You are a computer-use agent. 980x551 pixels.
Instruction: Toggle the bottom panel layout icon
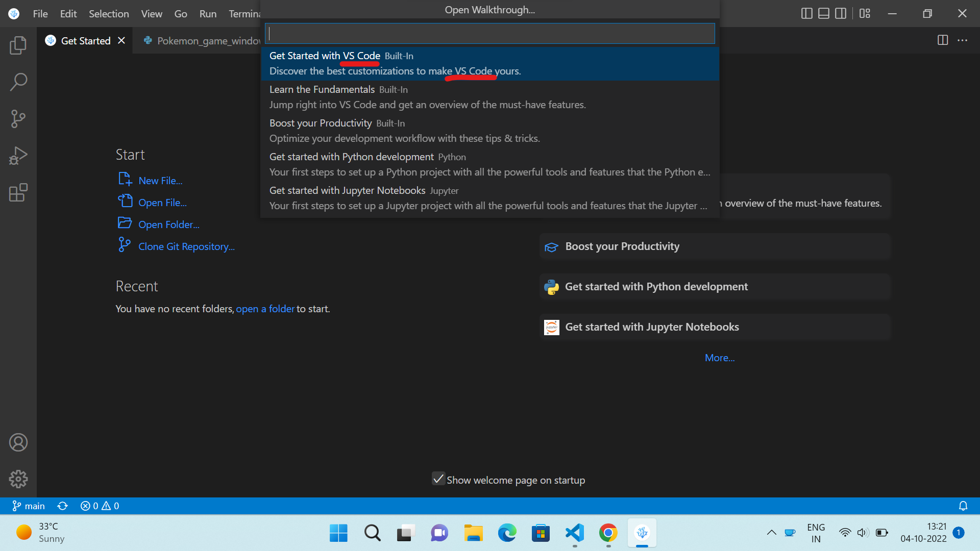824,13
